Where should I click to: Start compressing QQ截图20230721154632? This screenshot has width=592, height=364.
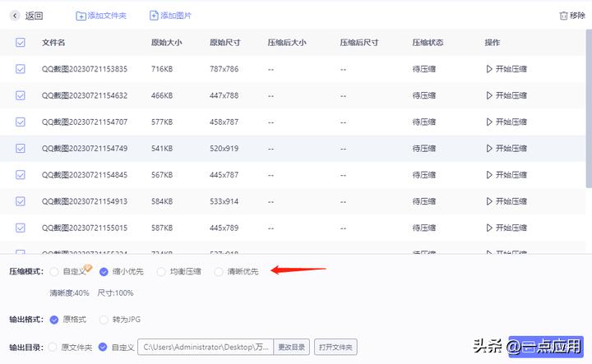point(506,95)
